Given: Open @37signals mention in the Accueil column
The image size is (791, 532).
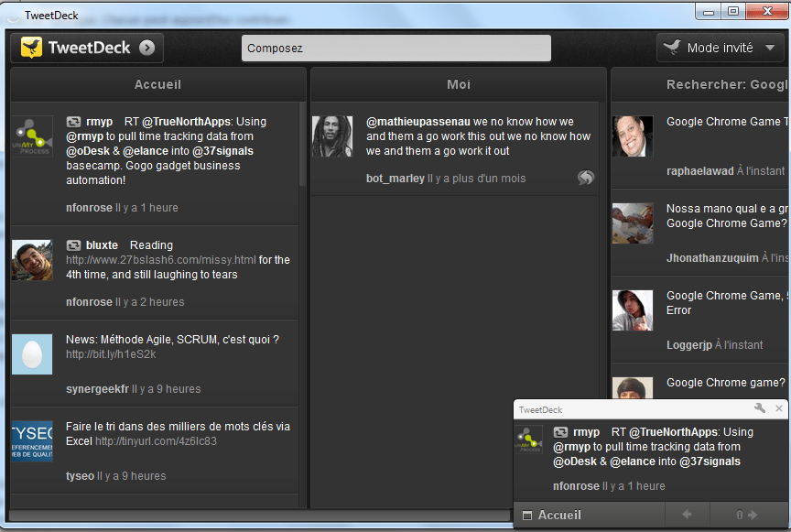Looking at the screenshot, I should pyautogui.click(x=223, y=151).
